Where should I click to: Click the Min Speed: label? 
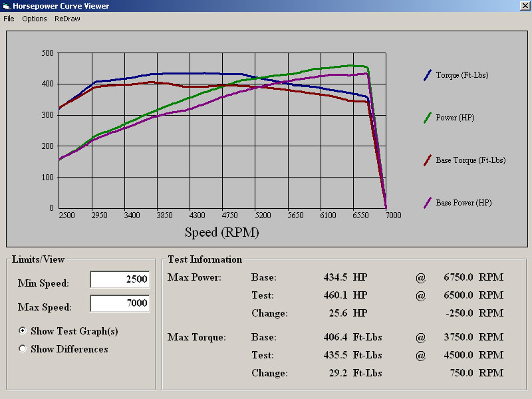(x=43, y=283)
